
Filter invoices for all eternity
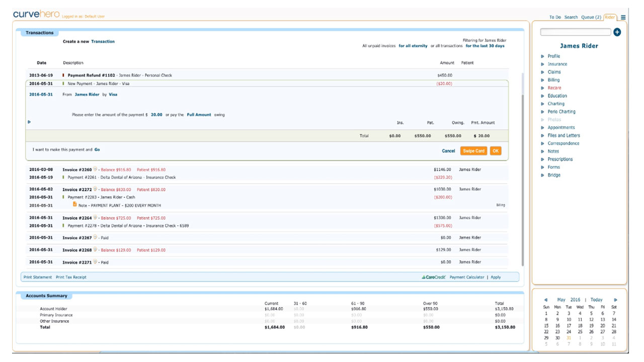[413, 46]
